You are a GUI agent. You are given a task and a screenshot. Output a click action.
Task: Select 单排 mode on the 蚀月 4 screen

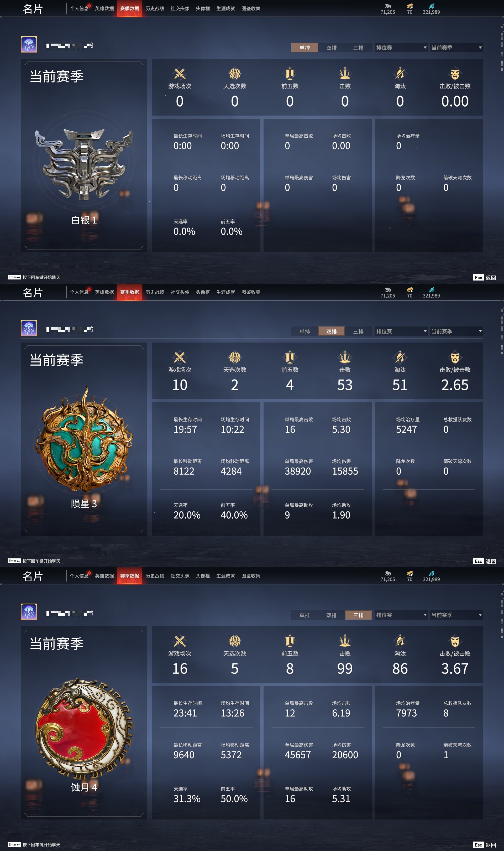coord(305,615)
